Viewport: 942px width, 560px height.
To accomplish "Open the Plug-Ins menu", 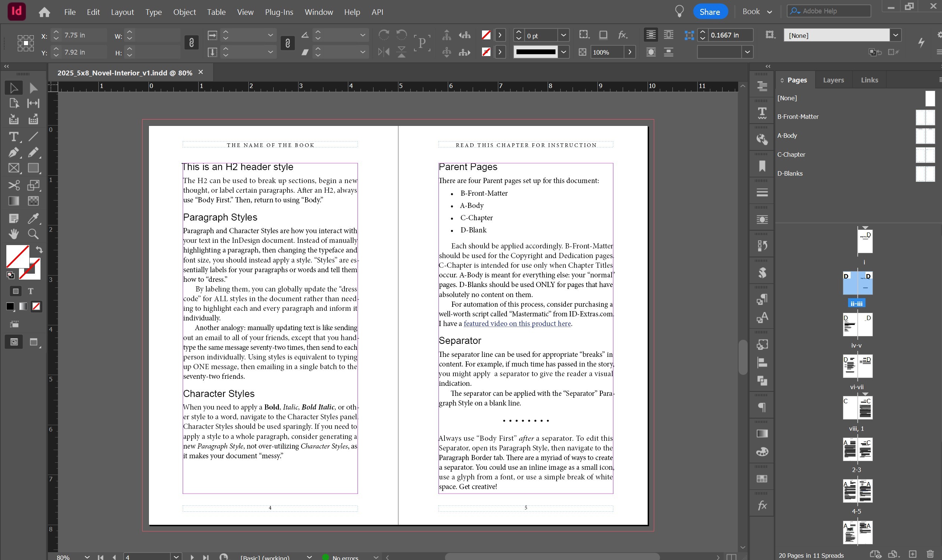I will (279, 12).
